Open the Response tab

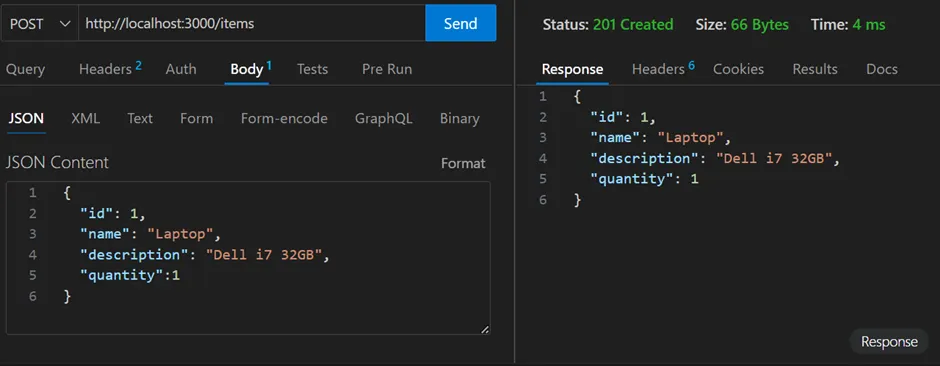pyautogui.click(x=573, y=69)
